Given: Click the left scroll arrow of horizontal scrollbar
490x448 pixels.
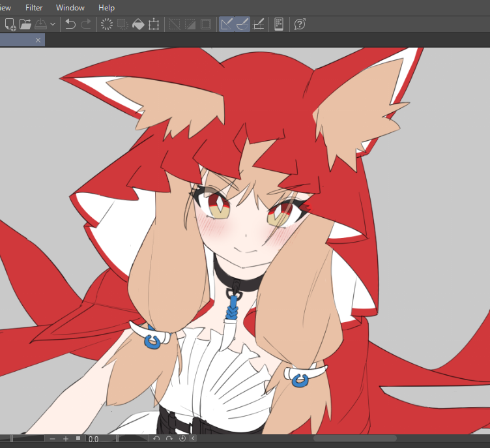Looking at the screenshot, I should 193,439.
